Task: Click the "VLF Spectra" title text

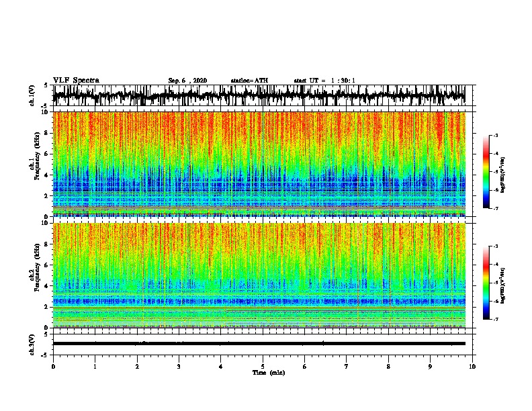Action: click(76, 81)
